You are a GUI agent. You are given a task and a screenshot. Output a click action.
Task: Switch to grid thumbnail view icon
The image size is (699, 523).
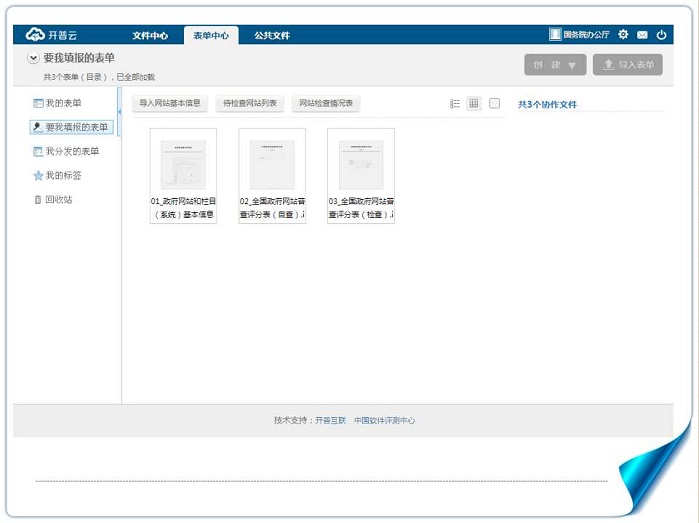pos(474,104)
